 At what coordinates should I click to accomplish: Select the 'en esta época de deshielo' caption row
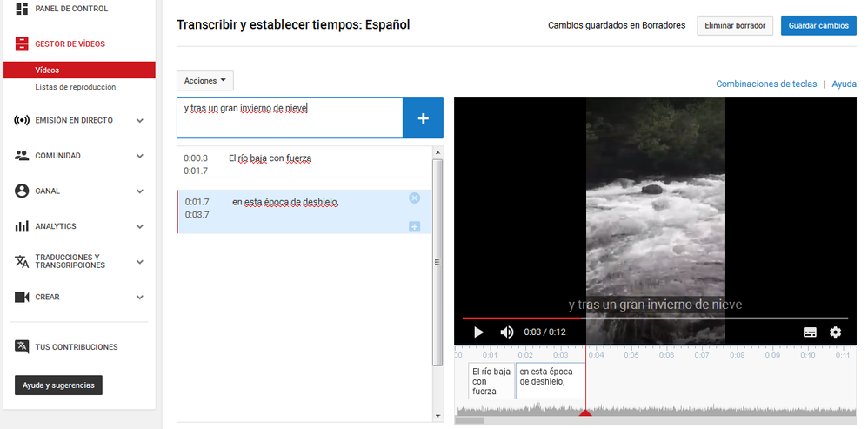click(x=304, y=211)
